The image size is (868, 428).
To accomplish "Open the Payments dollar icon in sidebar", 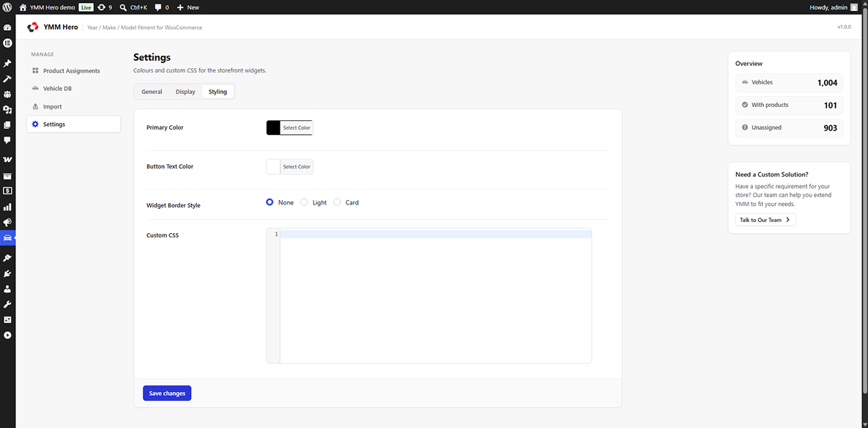I will tap(8, 191).
